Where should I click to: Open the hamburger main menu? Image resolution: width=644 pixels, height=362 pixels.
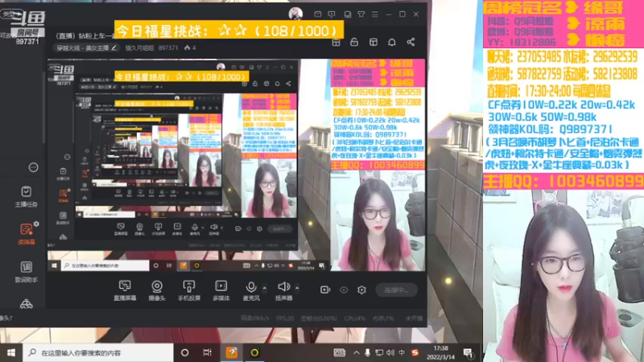[375, 14]
